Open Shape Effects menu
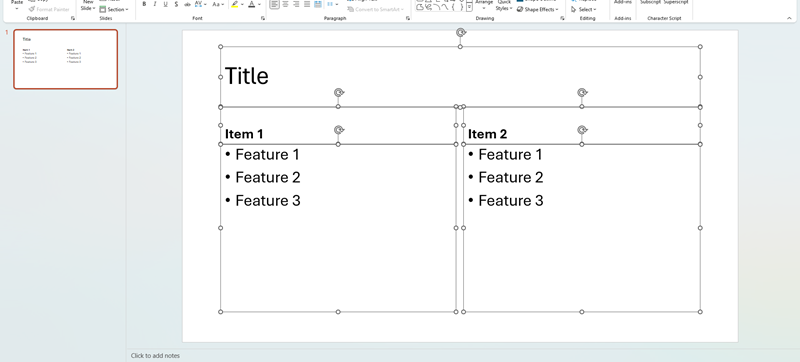This screenshot has width=800, height=362. pyautogui.click(x=538, y=9)
